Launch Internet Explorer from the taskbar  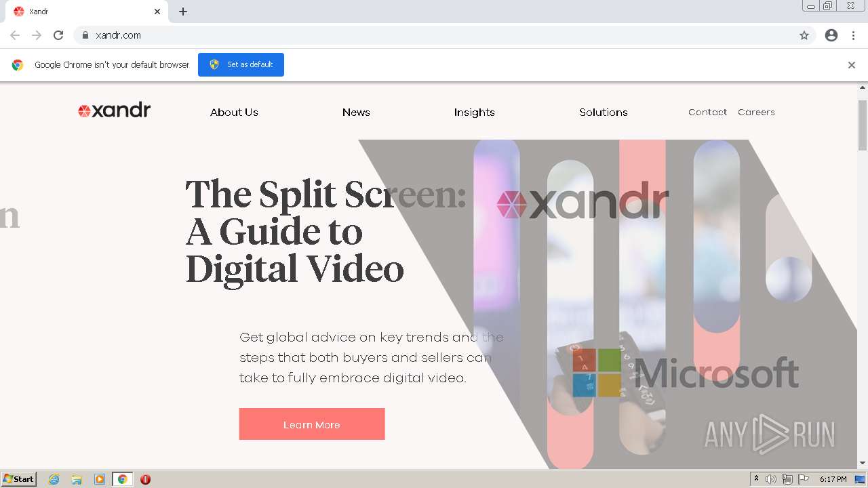pos(54,479)
